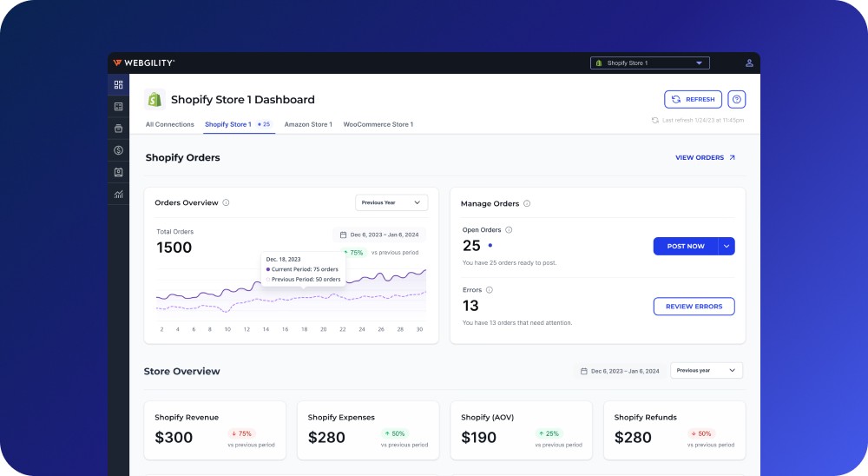
Task: Click info icon next to Open Orders
Action: tap(509, 230)
